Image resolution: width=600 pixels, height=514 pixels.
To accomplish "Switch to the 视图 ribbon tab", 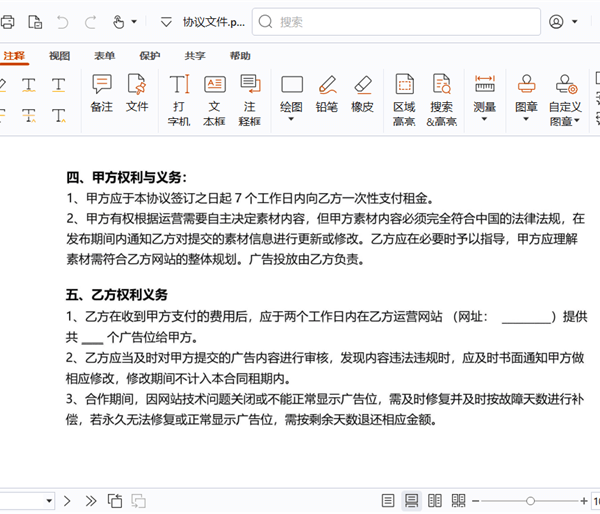I will click(x=59, y=56).
